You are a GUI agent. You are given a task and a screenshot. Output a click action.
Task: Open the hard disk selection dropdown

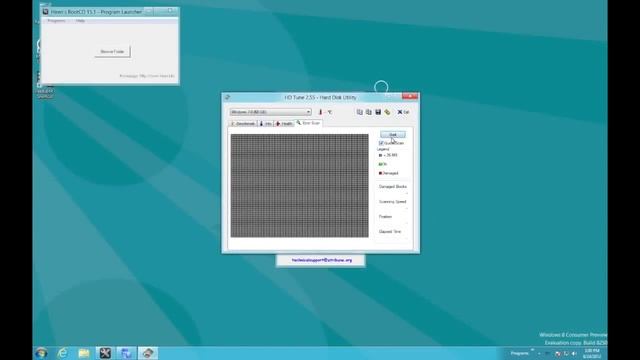click(x=270, y=112)
